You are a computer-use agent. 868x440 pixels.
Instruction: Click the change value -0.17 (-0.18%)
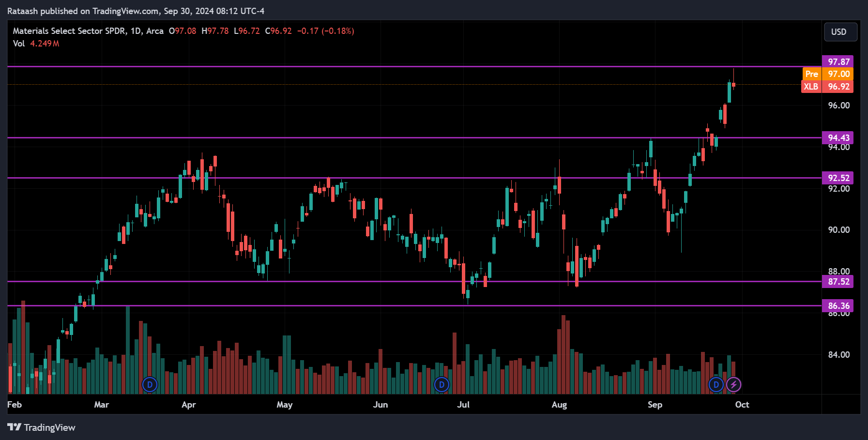point(326,31)
